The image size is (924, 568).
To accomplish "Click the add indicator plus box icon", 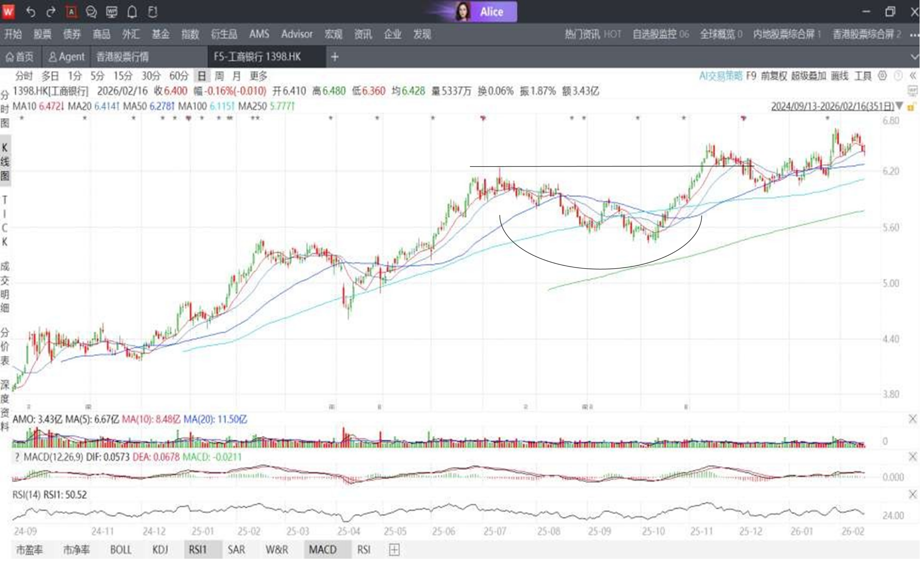I will [x=394, y=550].
